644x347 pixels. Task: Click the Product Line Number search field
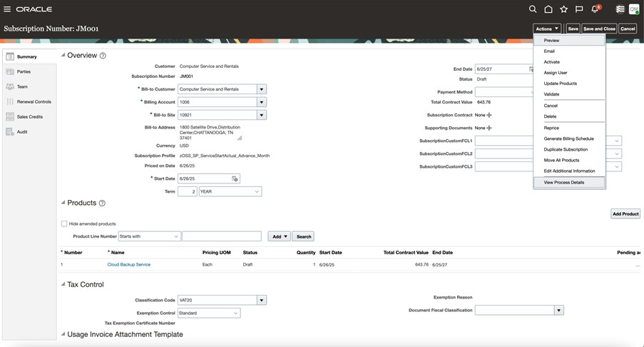point(221,236)
